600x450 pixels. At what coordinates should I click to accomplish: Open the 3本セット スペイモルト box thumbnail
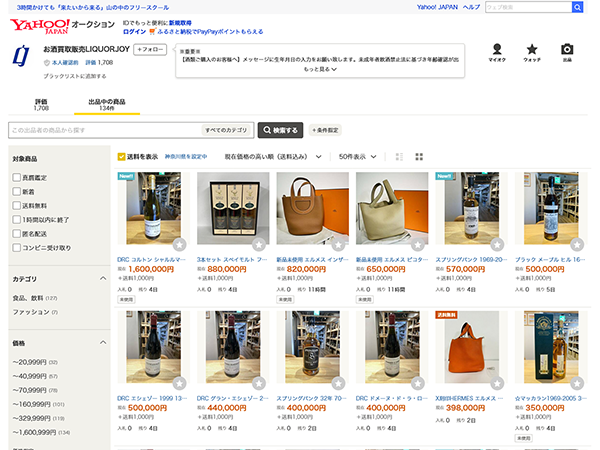pyautogui.click(x=233, y=208)
